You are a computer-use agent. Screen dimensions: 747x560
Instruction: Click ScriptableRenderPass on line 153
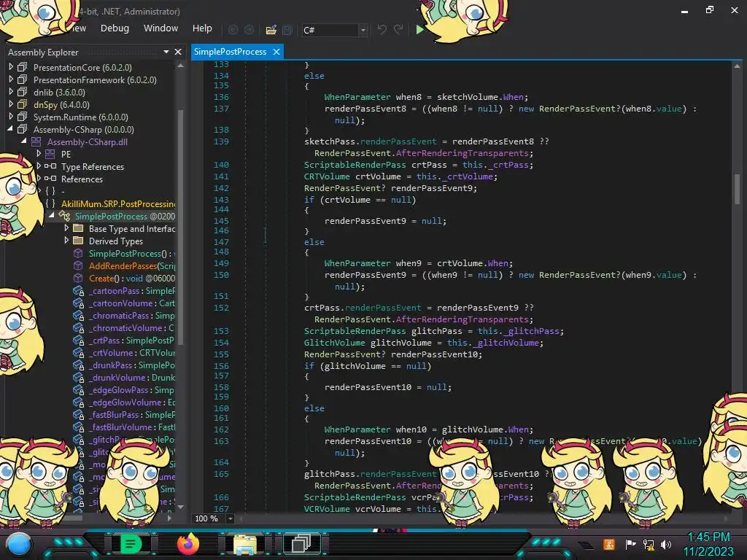tap(355, 331)
